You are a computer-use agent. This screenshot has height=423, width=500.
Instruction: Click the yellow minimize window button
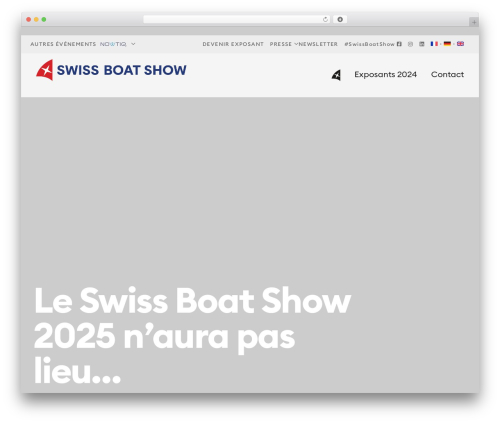(x=36, y=19)
